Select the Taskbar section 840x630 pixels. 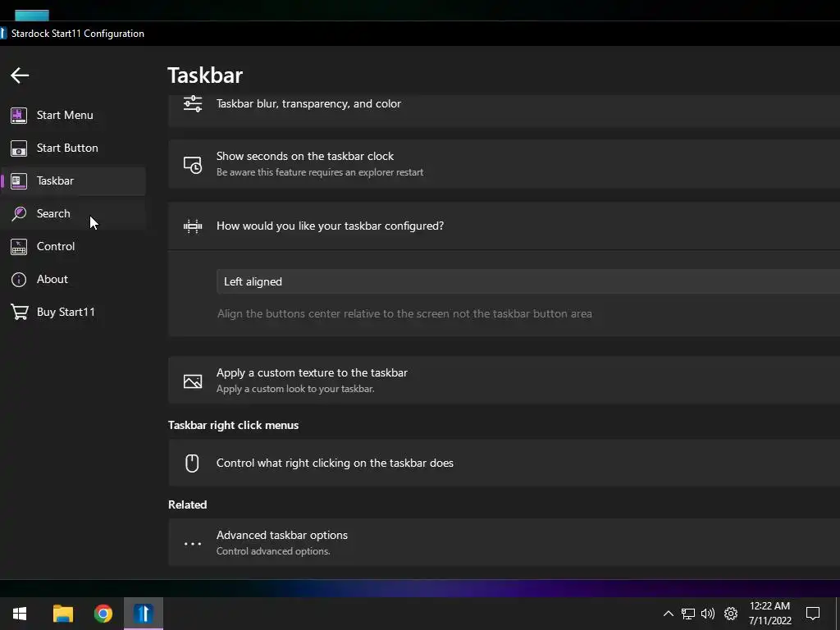pyautogui.click(x=73, y=181)
